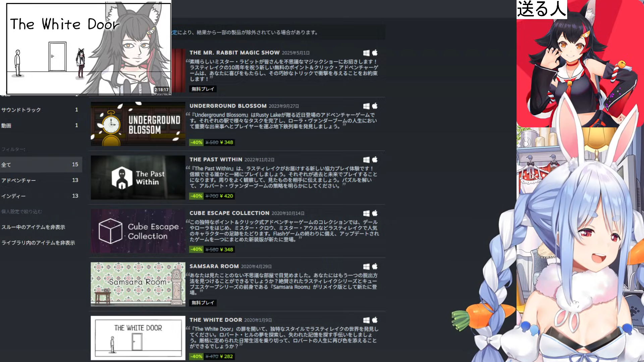
Task: Click Windows icon on Samsara Room row
Action: point(366,267)
